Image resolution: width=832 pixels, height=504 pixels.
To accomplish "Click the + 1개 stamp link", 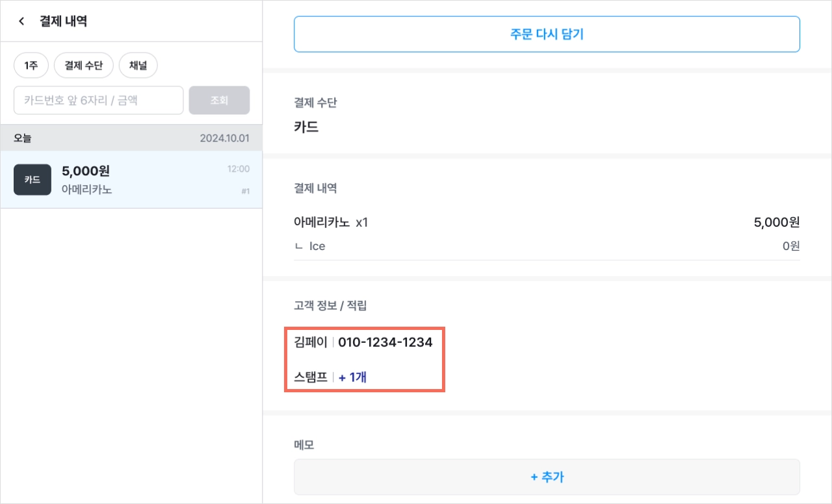I will click(353, 377).
